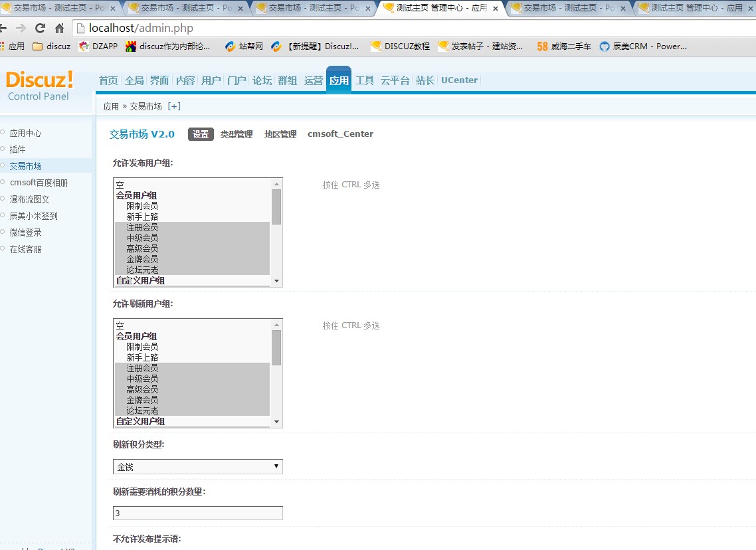Close the active 管理中心 browser tab
756x550 pixels.
click(495, 8)
